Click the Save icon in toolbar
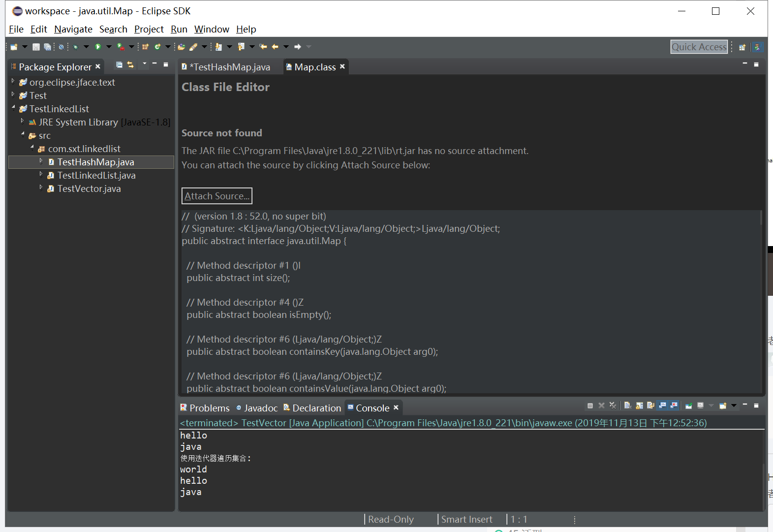773x532 pixels. pos(36,47)
